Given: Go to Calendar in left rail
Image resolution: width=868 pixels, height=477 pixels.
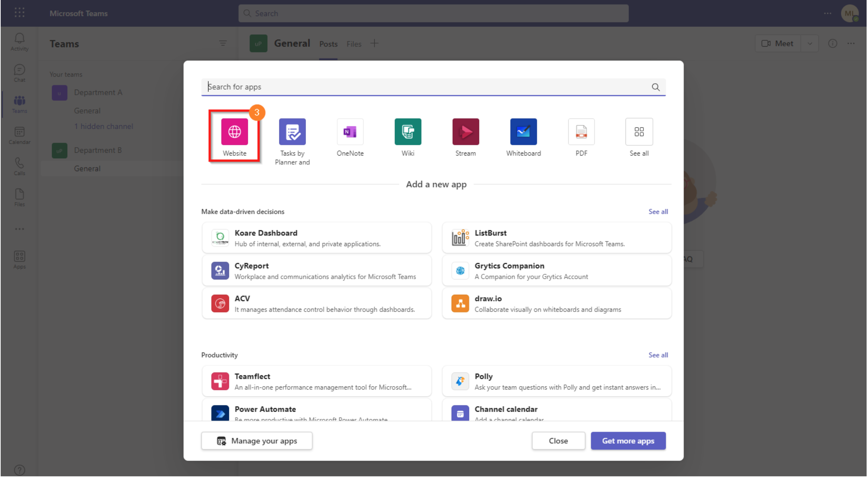Looking at the screenshot, I should [x=19, y=135].
